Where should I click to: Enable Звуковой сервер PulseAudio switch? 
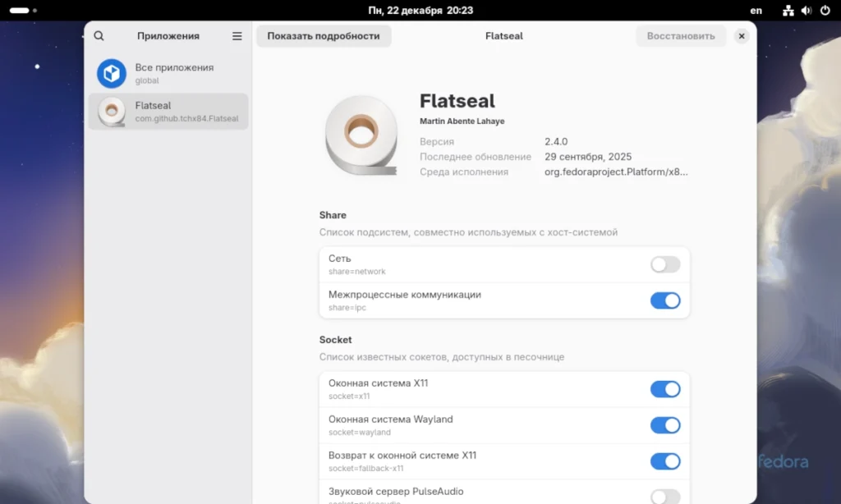coord(665,497)
